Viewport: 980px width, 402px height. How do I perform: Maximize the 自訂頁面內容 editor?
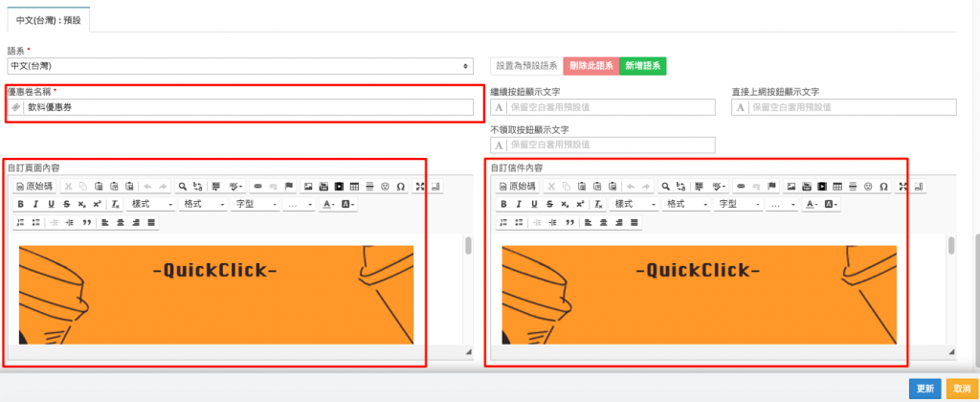(x=420, y=186)
